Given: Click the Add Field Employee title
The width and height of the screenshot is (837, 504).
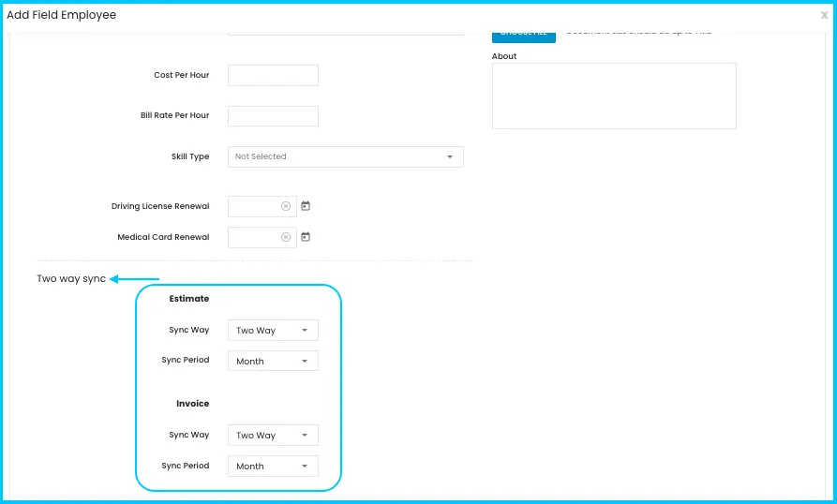Looking at the screenshot, I should [61, 15].
